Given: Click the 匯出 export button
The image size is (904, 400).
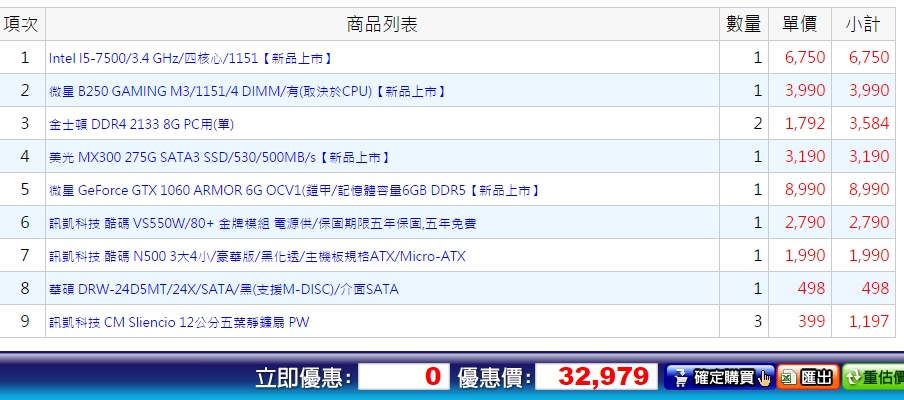Looking at the screenshot, I should coord(808,378).
